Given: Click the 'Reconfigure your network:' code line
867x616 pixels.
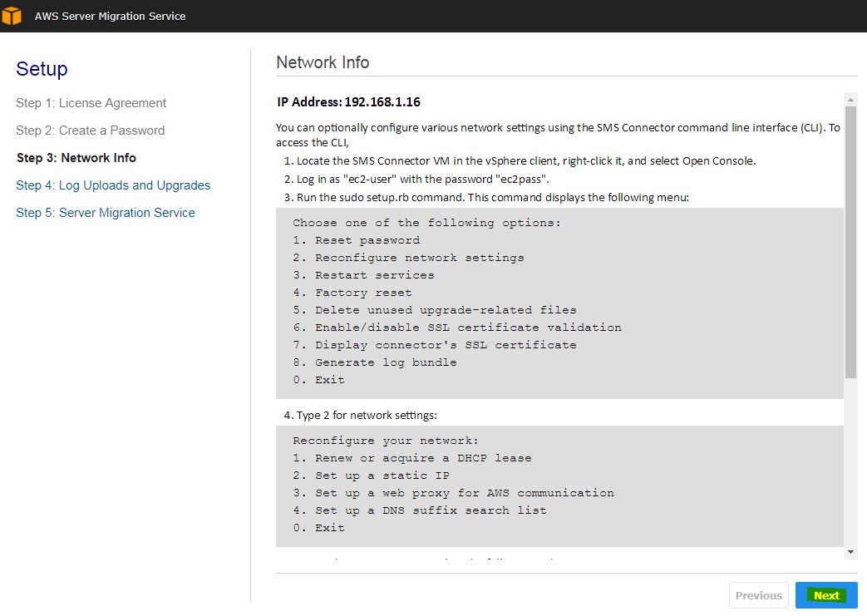Looking at the screenshot, I should 386,441.
